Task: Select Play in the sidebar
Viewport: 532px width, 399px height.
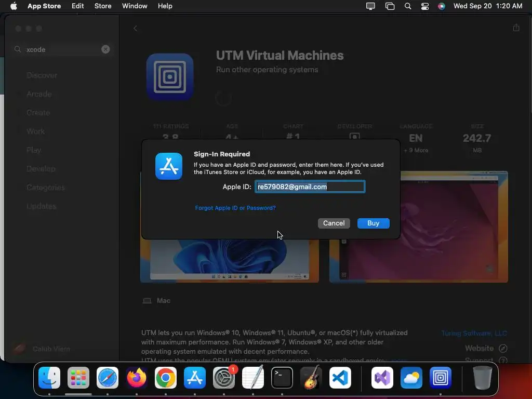Action: coord(34,150)
